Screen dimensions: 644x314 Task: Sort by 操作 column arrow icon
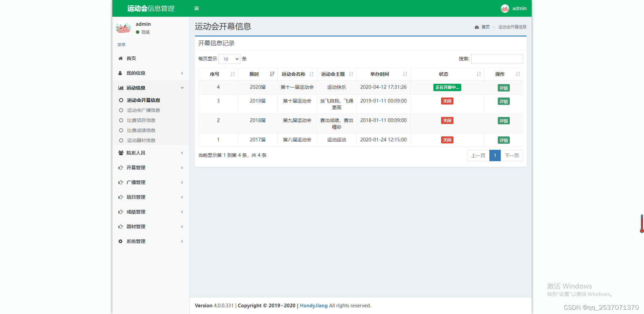518,74
